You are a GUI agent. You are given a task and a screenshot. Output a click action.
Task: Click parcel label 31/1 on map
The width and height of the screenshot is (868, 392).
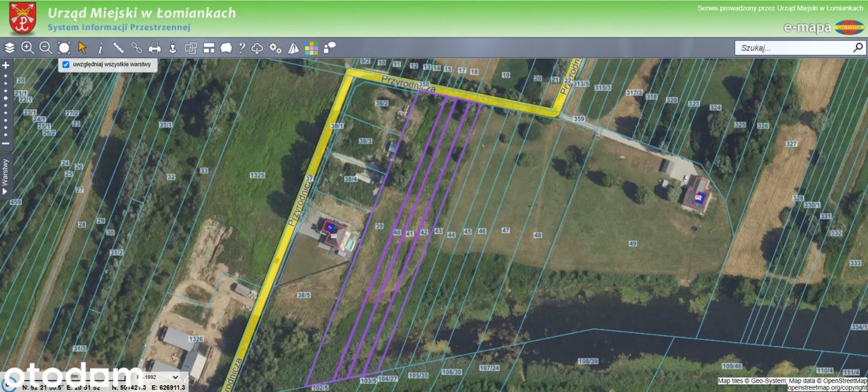click(165, 125)
